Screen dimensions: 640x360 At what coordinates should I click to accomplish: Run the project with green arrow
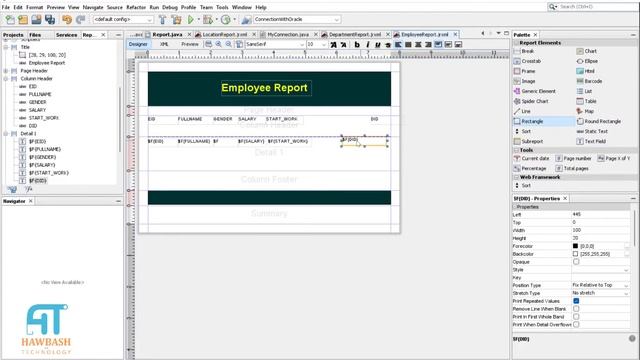pos(191,19)
